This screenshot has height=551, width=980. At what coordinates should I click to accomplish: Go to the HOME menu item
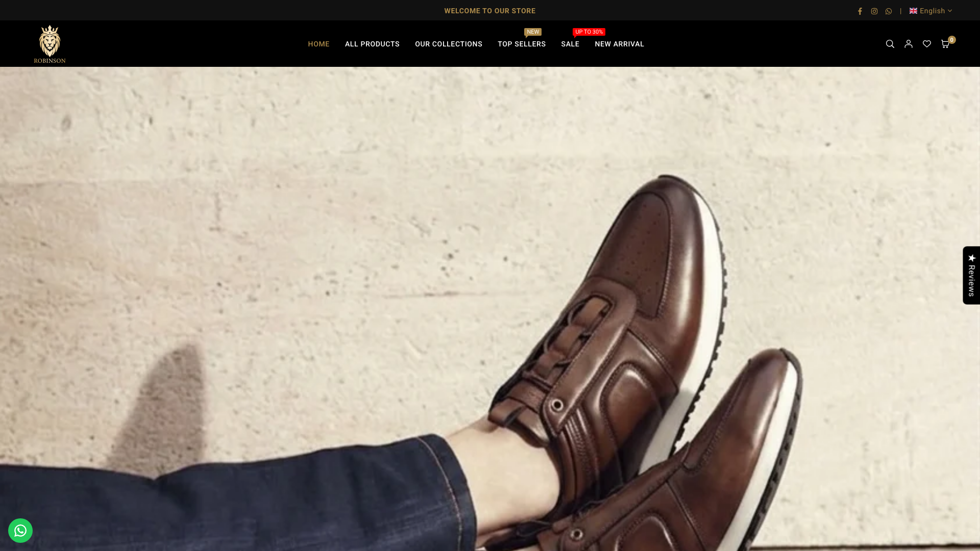(318, 44)
